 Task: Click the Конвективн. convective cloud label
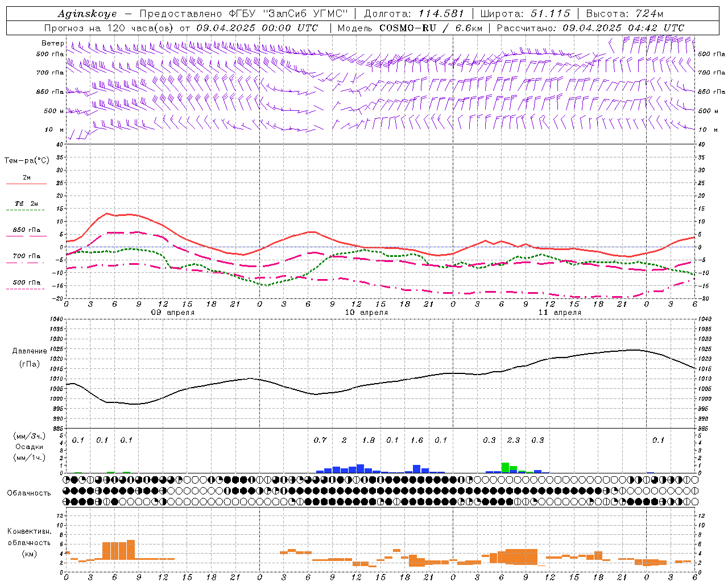point(29,531)
